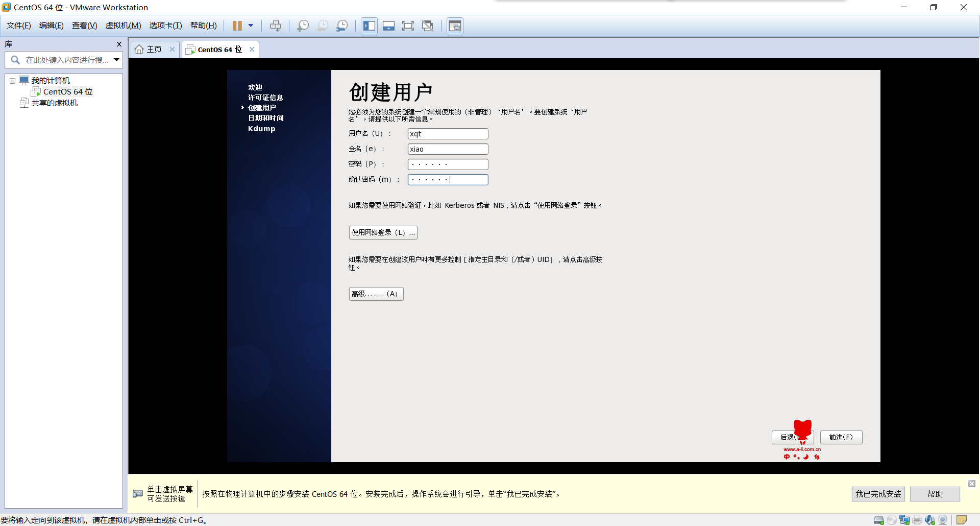Click the 用户名 input field
This screenshot has width=980, height=526.
tap(448, 134)
